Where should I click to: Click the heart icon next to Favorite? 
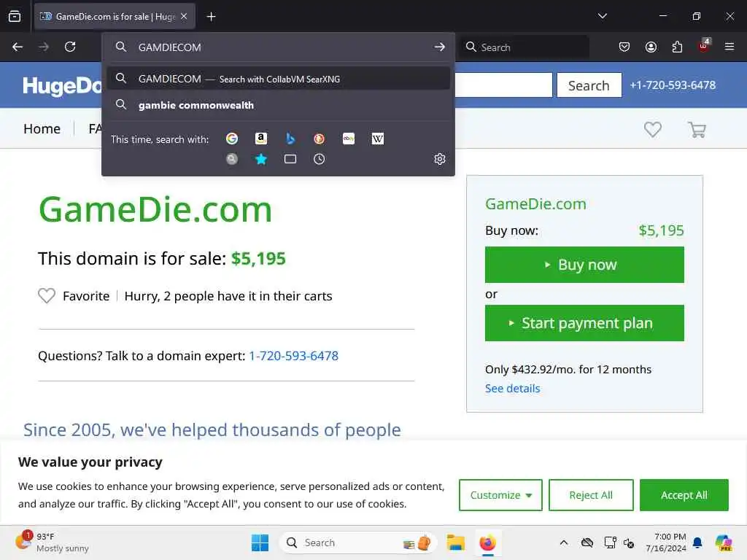click(x=47, y=296)
